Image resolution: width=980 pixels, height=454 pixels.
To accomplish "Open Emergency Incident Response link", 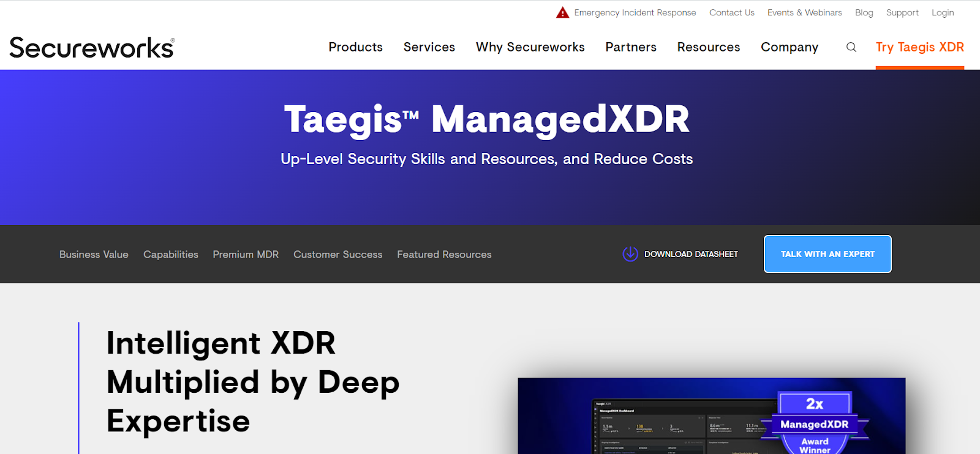I will coord(635,12).
